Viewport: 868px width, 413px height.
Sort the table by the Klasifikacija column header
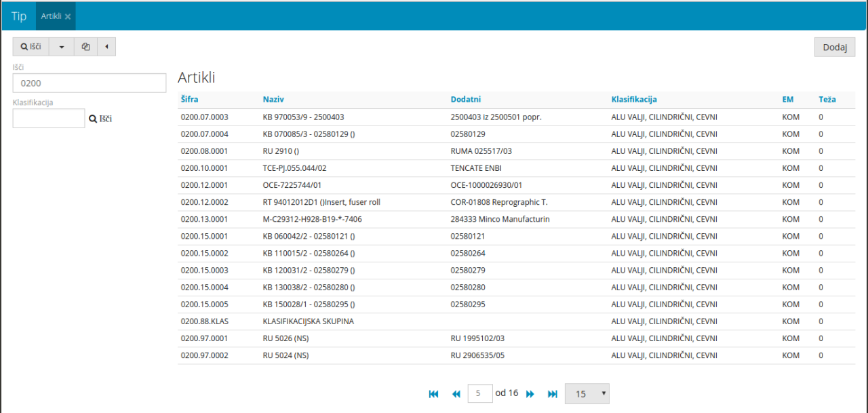633,99
